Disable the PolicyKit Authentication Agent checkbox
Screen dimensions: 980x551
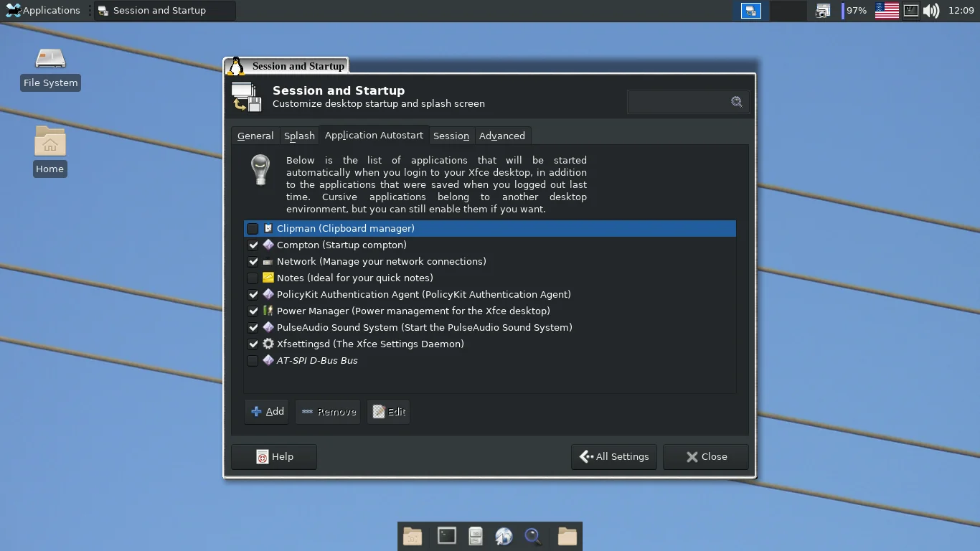coord(253,294)
